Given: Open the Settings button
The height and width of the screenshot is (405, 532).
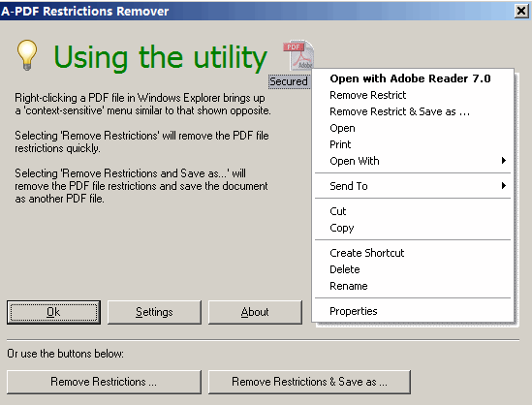Looking at the screenshot, I should click(x=154, y=312).
